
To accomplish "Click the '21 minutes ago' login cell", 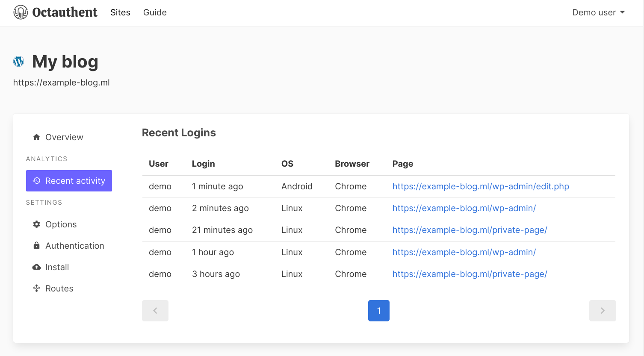I will 222,230.
